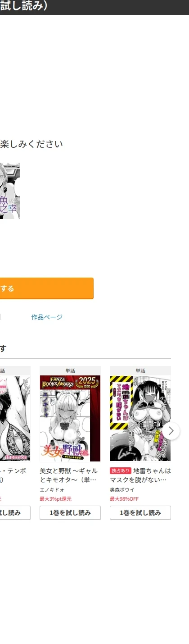The width and height of the screenshot is (189, 644).
Task: Open the 美女と野獣 cover thumbnail
Action: [70, 419]
